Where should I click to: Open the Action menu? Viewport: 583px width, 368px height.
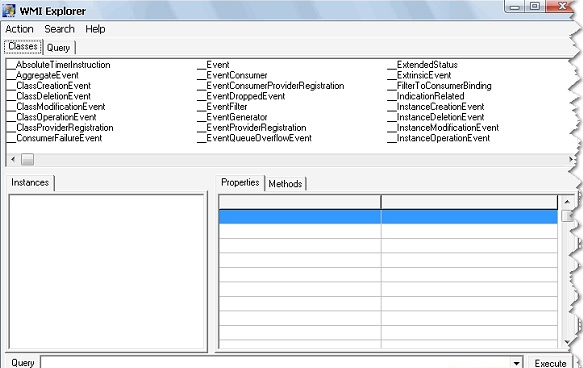click(19, 29)
